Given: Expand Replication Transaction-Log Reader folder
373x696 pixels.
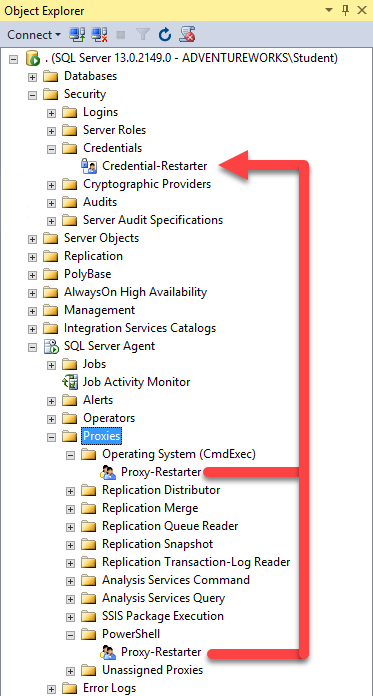Looking at the screenshot, I should 70,562.
